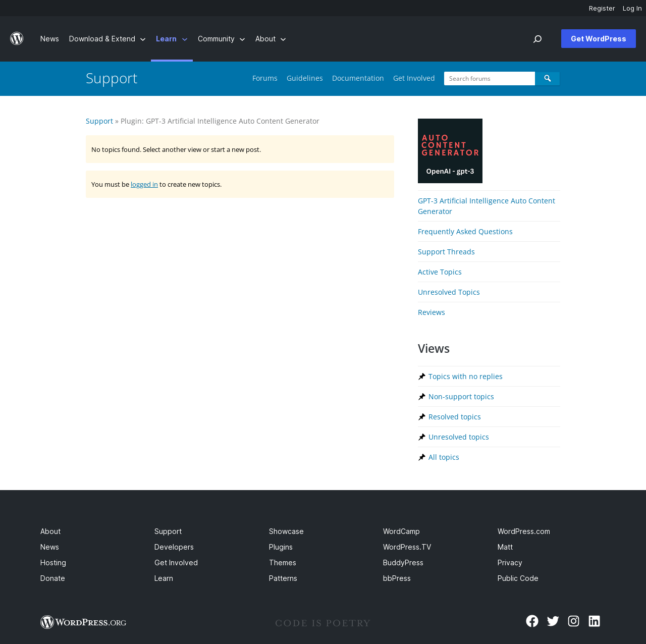Click the Support breadcrumb link
This screenshot has height=644, width=646.
99,121
